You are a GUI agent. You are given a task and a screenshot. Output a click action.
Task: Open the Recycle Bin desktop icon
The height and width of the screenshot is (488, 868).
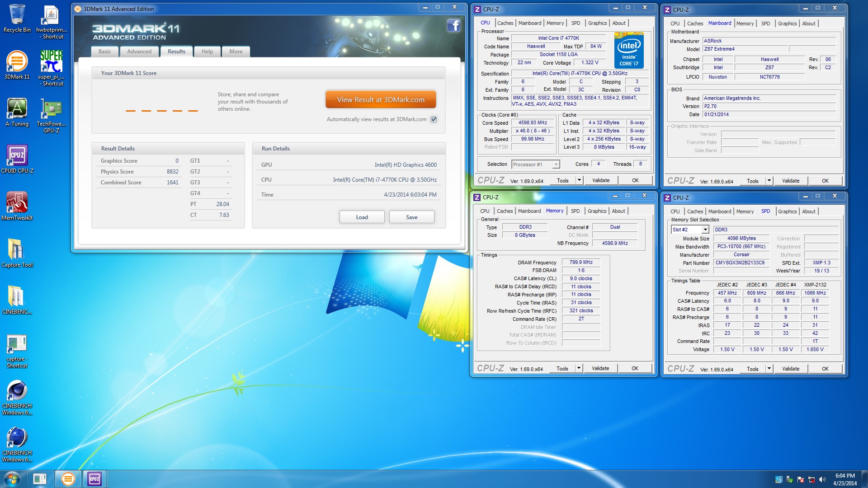tap(17, 18)
